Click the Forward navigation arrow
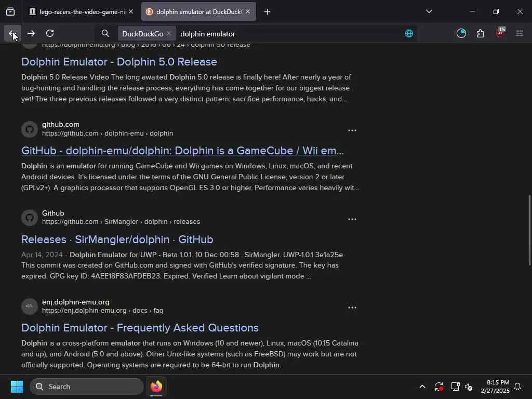 click(x=31, y=33)
